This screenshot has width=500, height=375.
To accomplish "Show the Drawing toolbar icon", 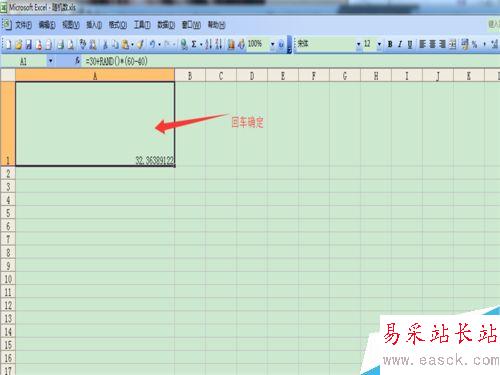I will (x=241, y=44).
